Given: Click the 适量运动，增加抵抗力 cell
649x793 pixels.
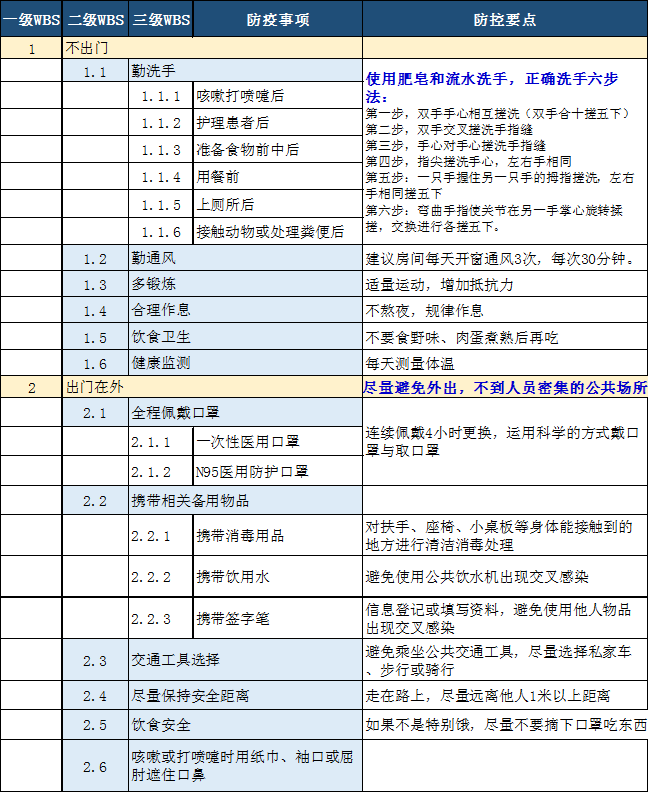Looking at the screenshot, I should [505, 284].
